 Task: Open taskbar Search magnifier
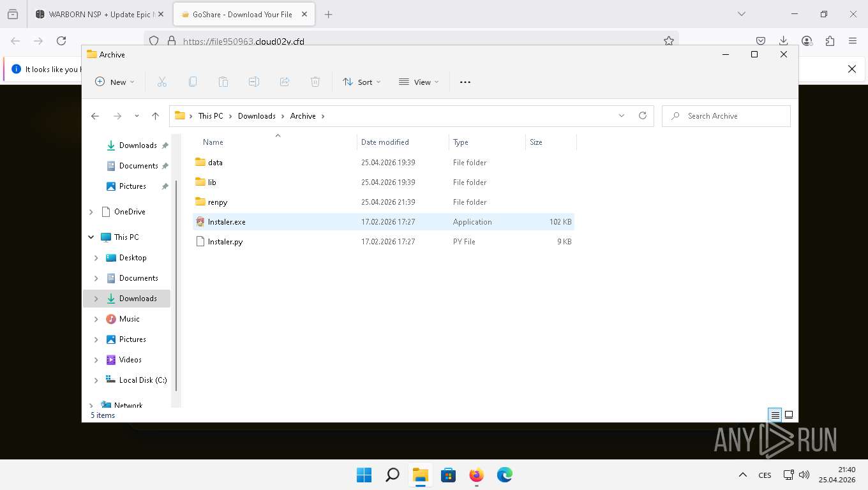(393, 475)
